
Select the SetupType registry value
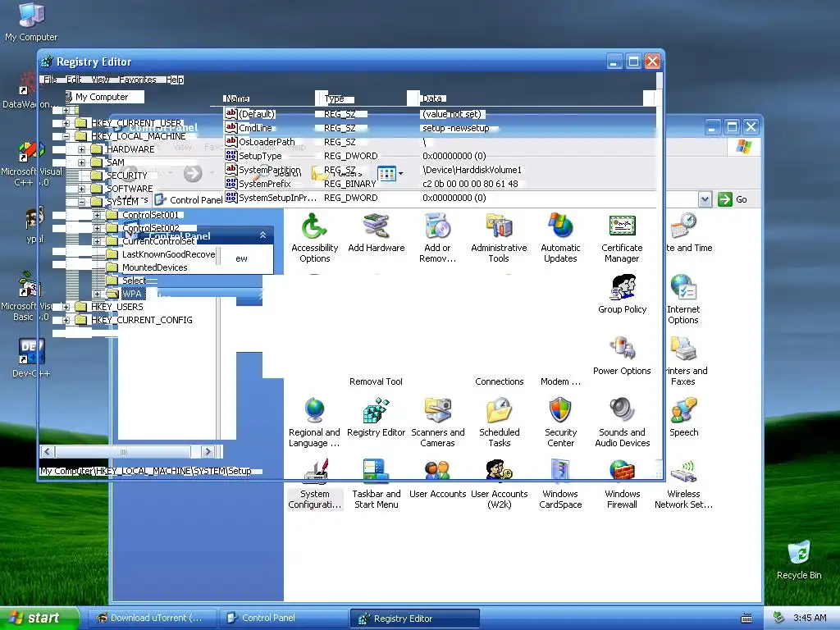(260, 156)
